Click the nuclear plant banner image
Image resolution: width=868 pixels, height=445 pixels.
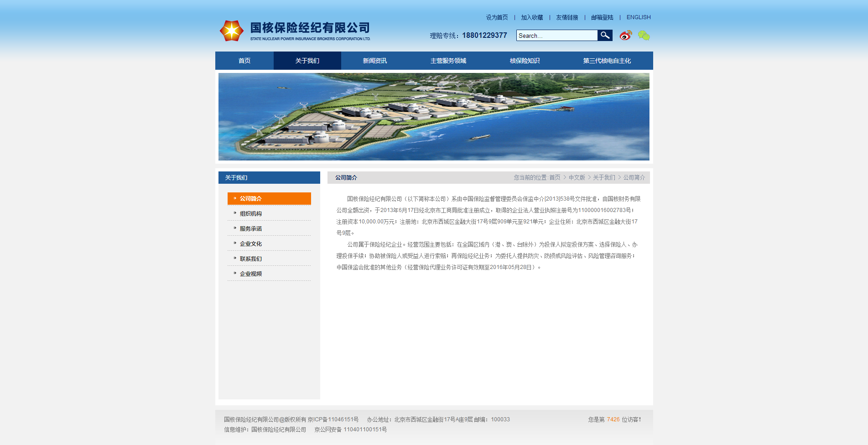tap(434, 117)
